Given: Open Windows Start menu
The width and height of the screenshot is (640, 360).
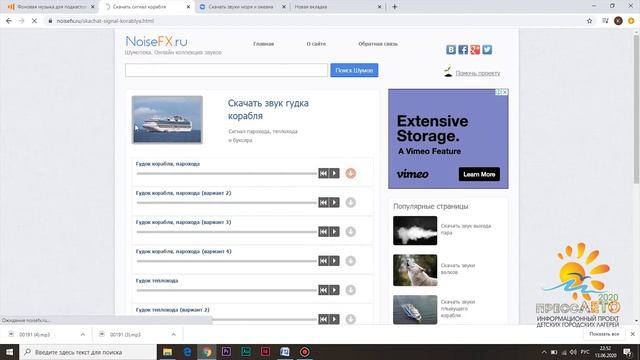Looking at the screenshot, I should click(9, 352).
